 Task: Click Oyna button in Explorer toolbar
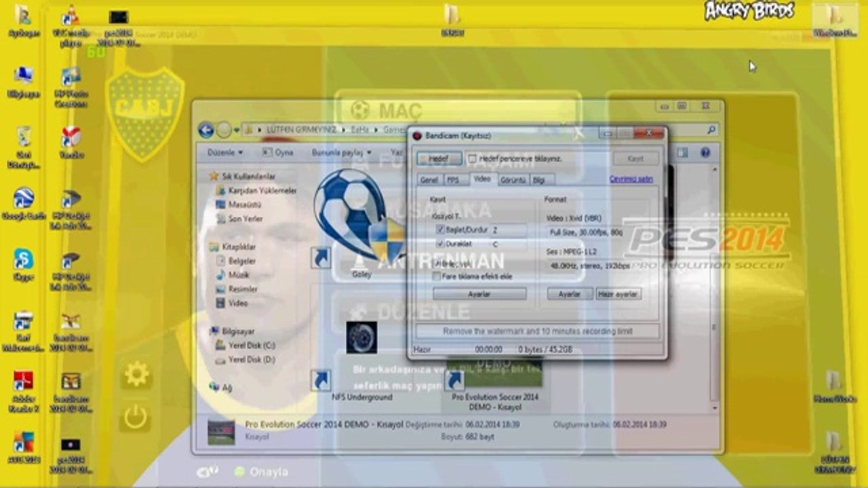click(278, 153)
